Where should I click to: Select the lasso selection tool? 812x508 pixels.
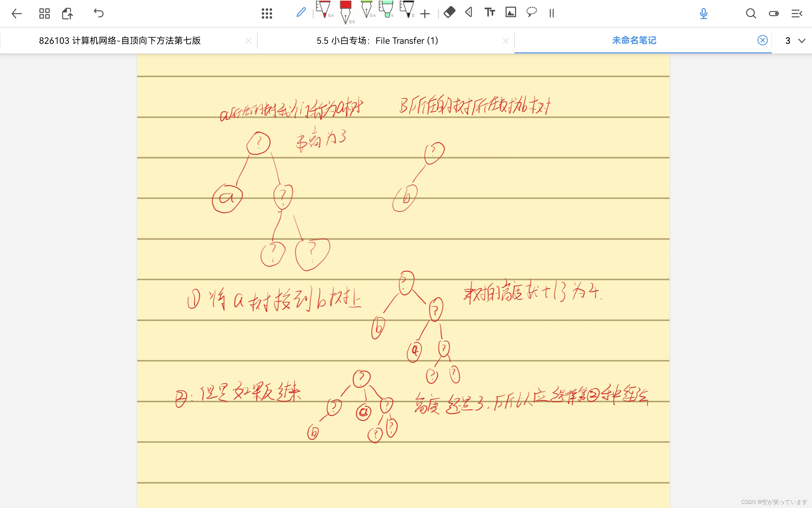tap(532, 12)
